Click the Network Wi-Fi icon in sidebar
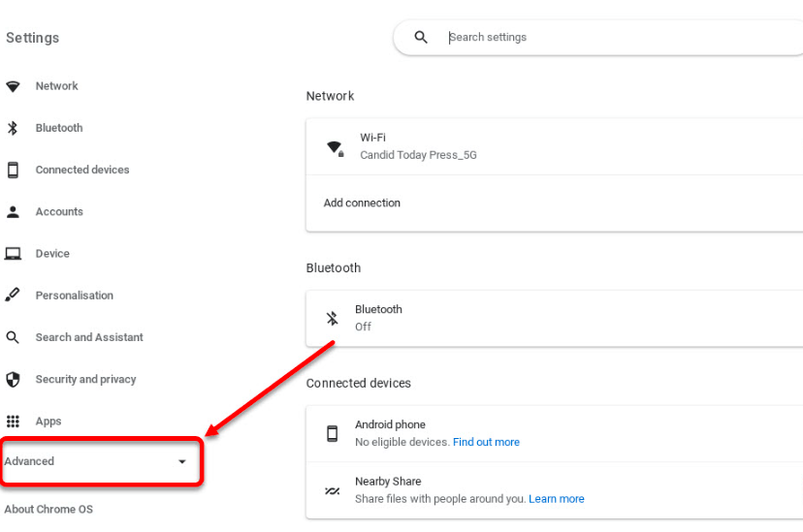The image size is (803, 532). [13, 86]
